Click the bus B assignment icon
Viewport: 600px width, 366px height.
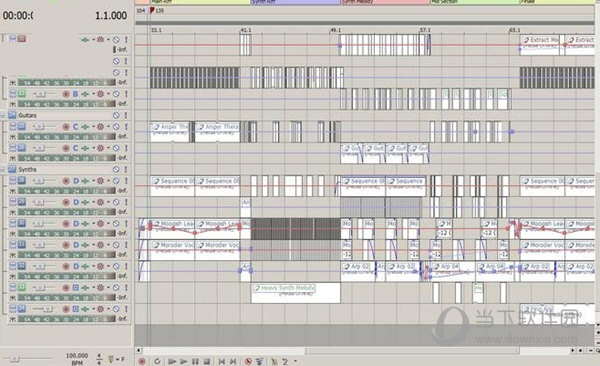coord(75,94)
